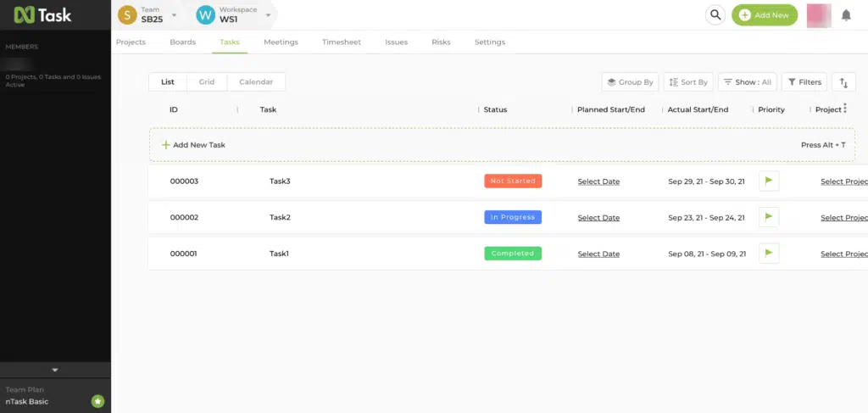Click the ID column header
This screenshot has width=868, height=413.
(x=173, y=109)
